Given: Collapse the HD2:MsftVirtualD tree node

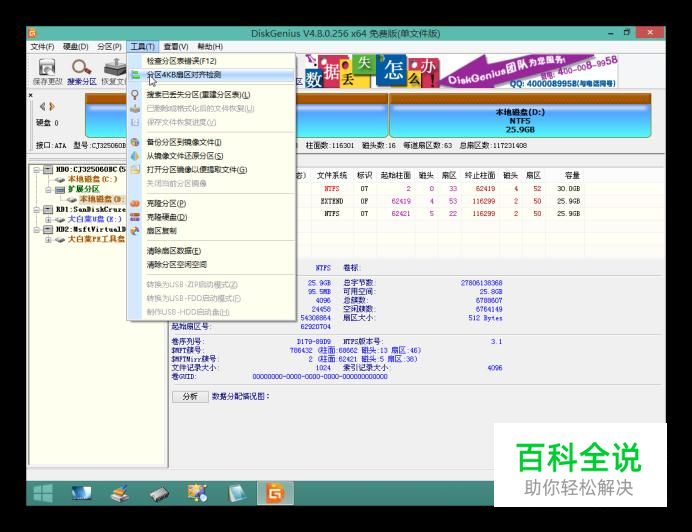Looking at the screenshot, I should click(37, 230).
